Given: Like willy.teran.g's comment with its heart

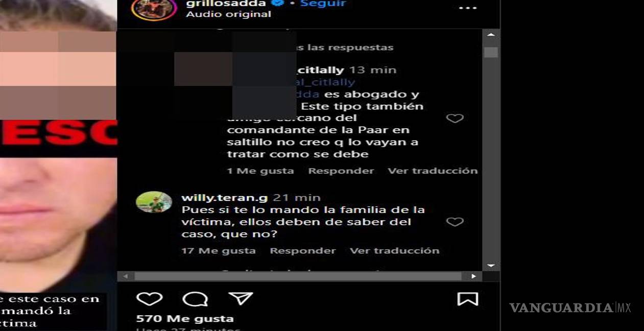Looking at the screenshot, I should tap(455, 222).
